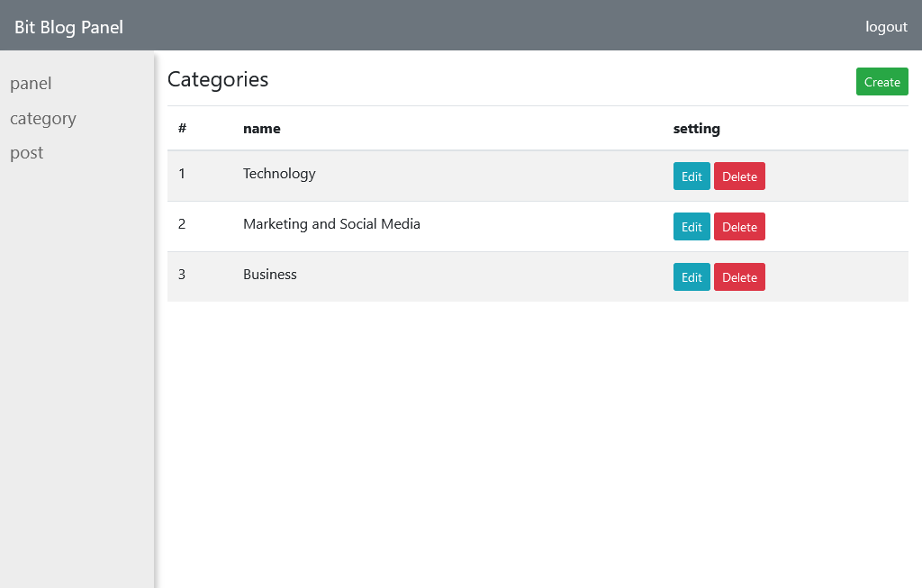
Task: Open the post section in sidebar
Action: [x=27, y=153]
